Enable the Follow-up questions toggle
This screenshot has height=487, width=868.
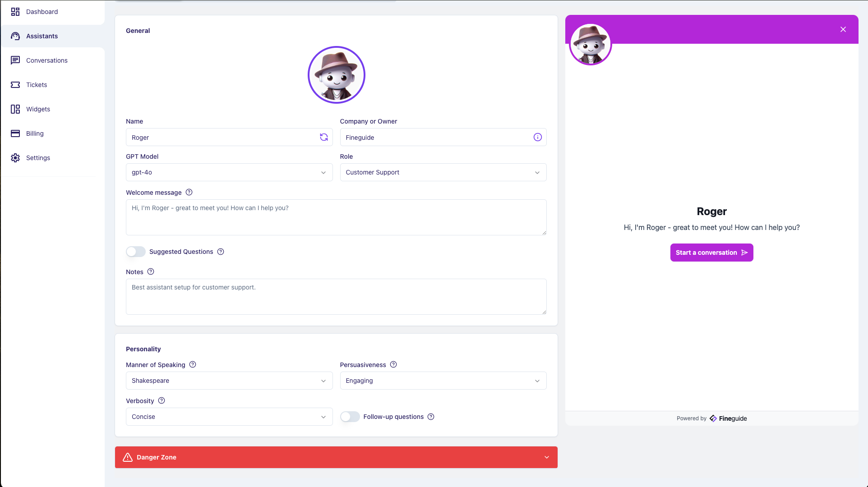click(349, 416)
